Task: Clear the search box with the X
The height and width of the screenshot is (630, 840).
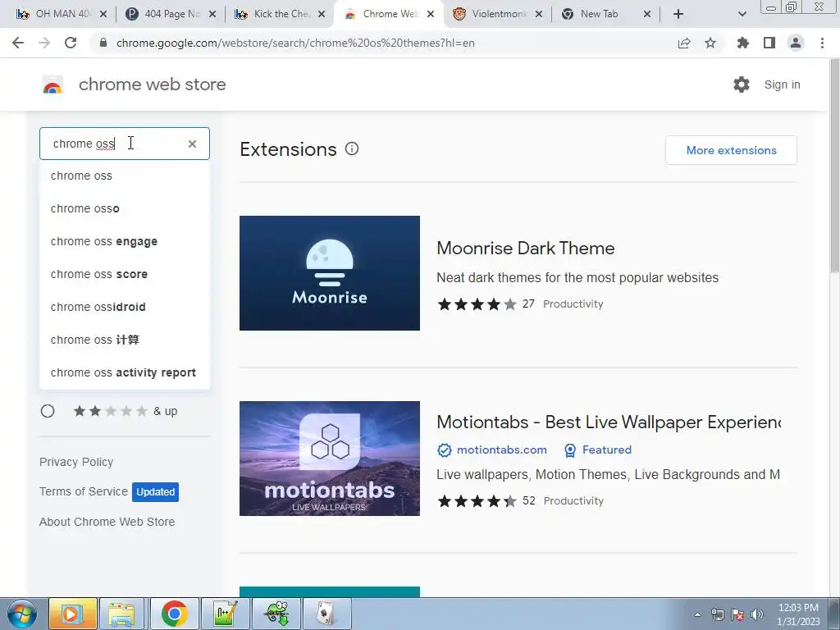Action: 192,144
